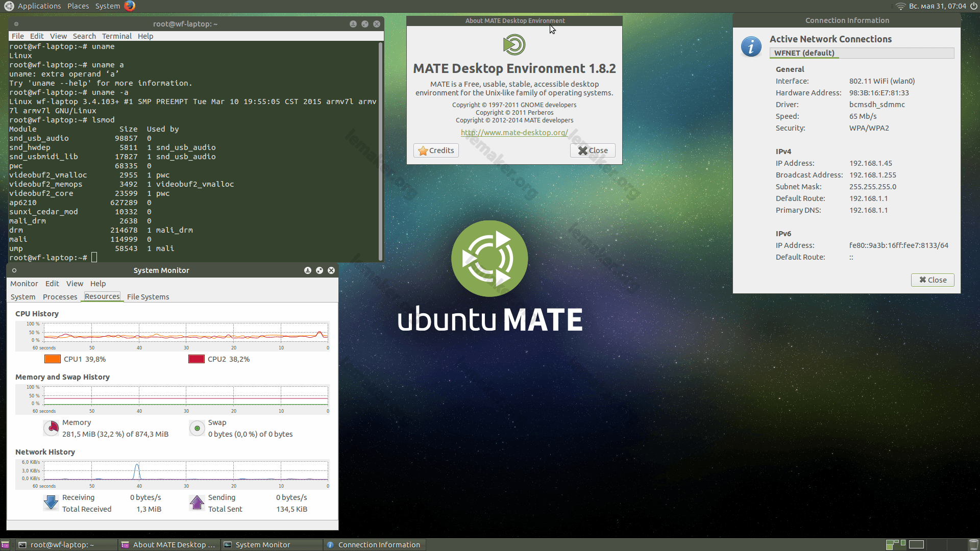This screenshot has height=551, width=980.
Task: Maximize the terminal window
Action: pyautogui.click(x=364, y=24)
